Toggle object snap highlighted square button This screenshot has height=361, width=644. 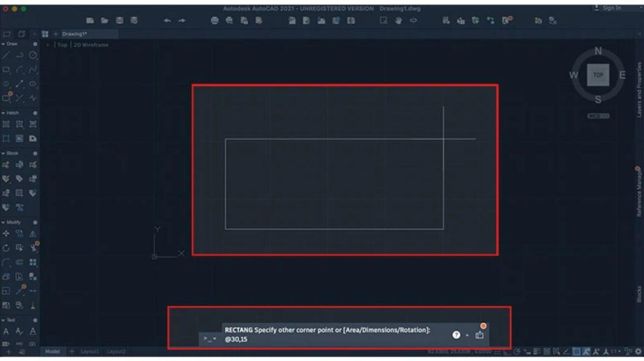576,351
